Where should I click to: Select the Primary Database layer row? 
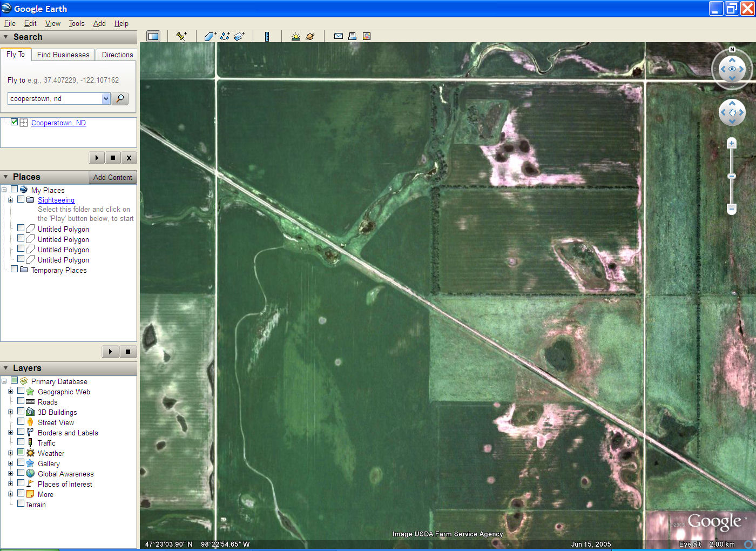pos(59,381)
